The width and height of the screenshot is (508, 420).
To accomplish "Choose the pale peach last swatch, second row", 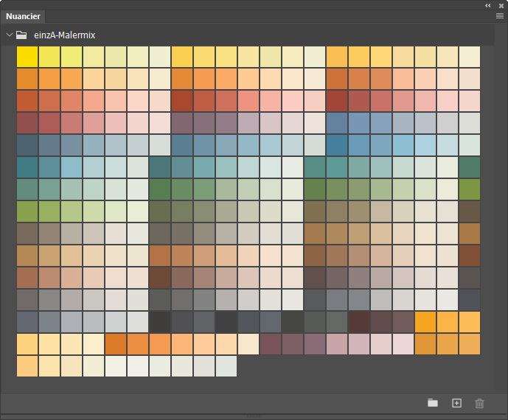I will (470, 79).
